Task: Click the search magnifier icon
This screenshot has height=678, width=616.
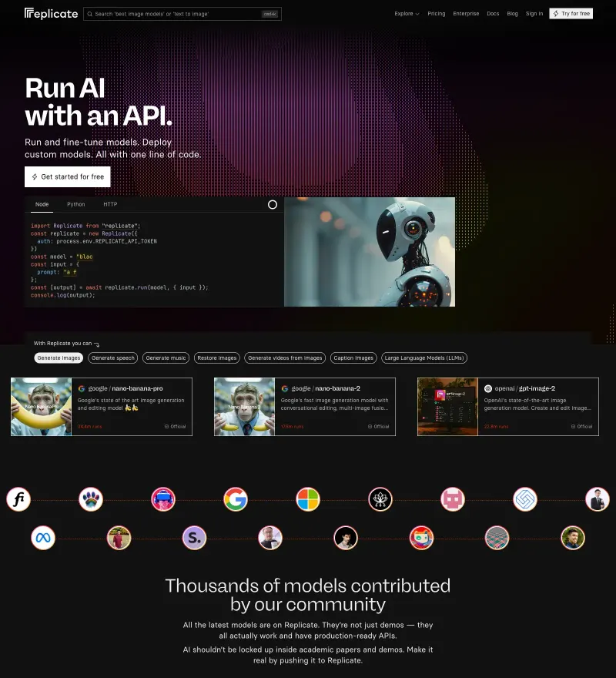Action: tap(90, 14)
